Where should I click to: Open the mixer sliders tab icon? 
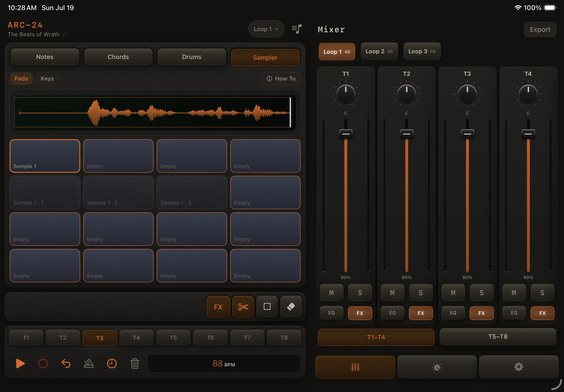click(355, 367)
